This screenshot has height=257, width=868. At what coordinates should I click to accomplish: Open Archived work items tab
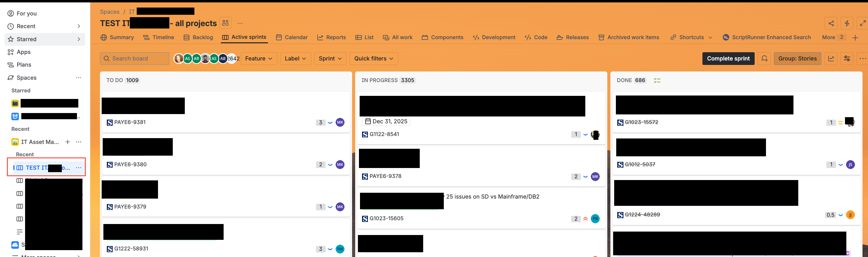click(x=629, y=37)
